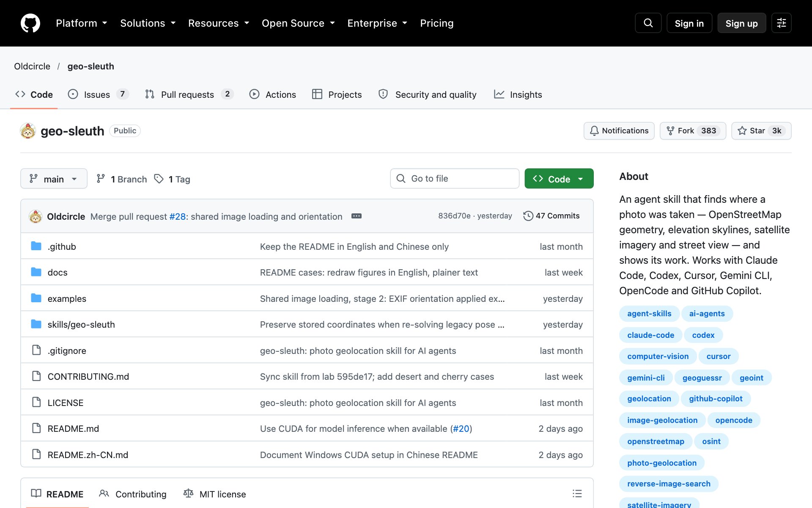Image resolution: width=812 pixels, height=508 pixels.
Task: Open the Actions tab
Action: 273,94
